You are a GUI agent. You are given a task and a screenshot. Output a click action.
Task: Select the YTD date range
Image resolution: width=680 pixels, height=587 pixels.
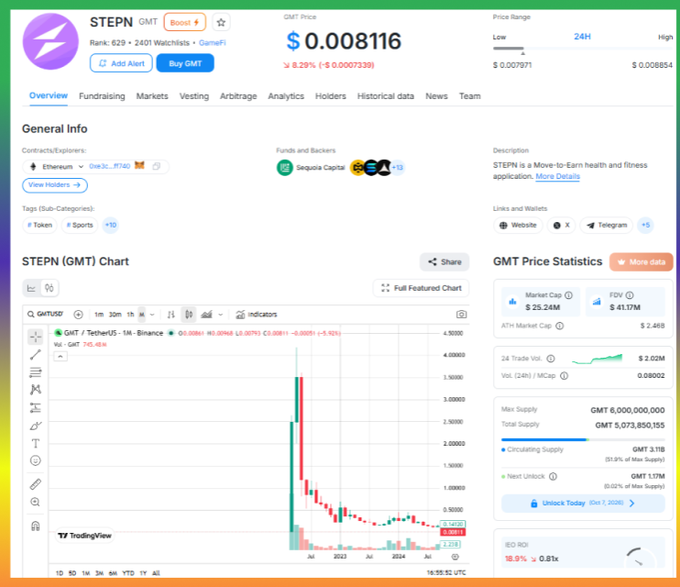(x=128, y=573)
